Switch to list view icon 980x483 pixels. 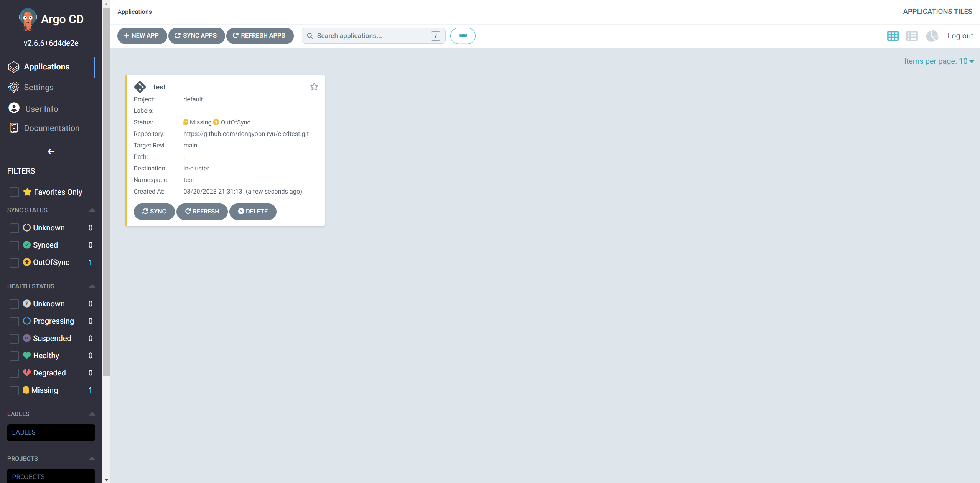point(912,36)
